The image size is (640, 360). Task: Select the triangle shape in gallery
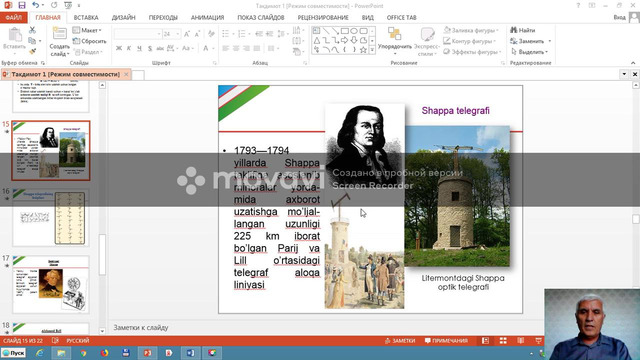click(x=317, y=40)
